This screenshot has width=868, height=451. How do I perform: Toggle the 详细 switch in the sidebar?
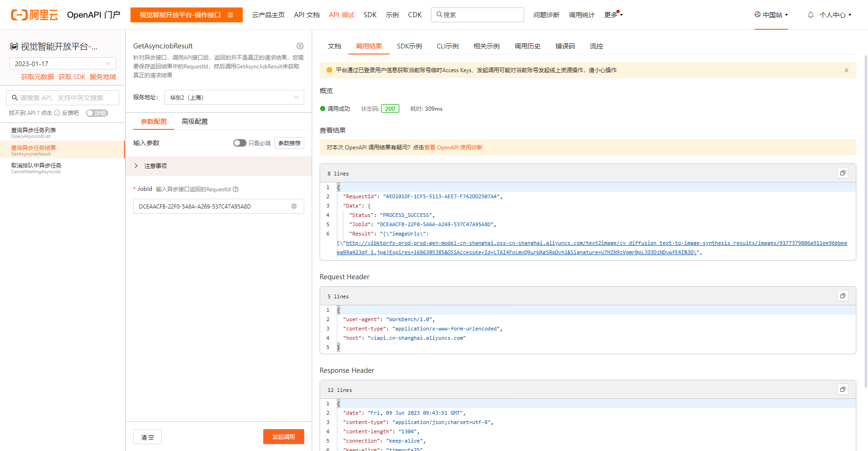(x=97, y=113)
